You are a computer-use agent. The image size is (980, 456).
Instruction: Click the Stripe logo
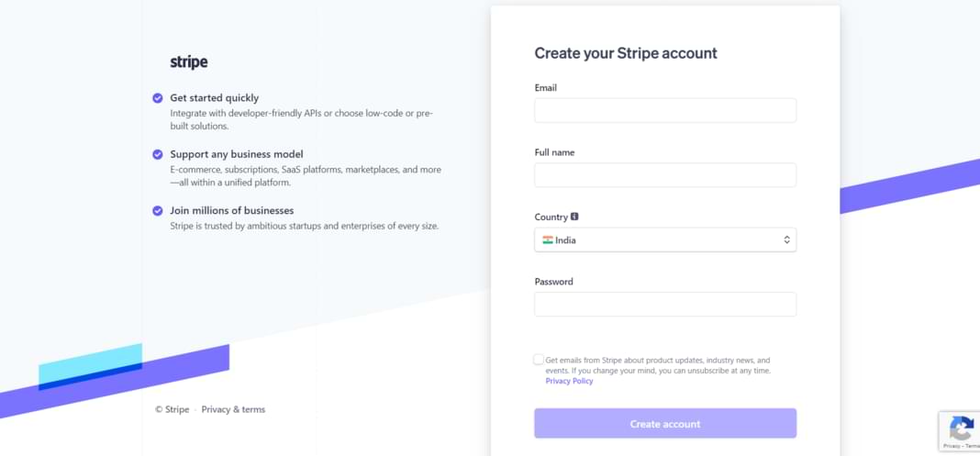(x=189, y=61)
